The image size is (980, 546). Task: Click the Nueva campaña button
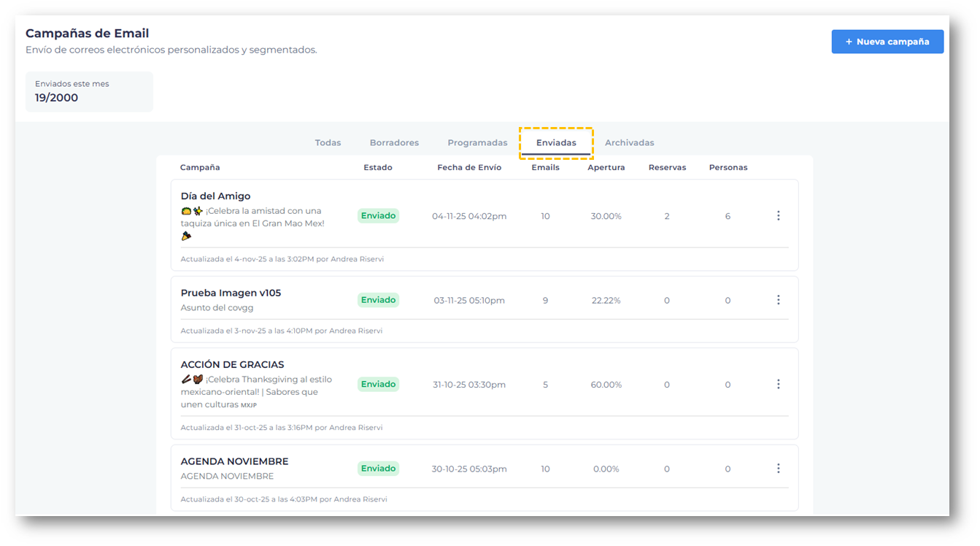coord(887,42)
